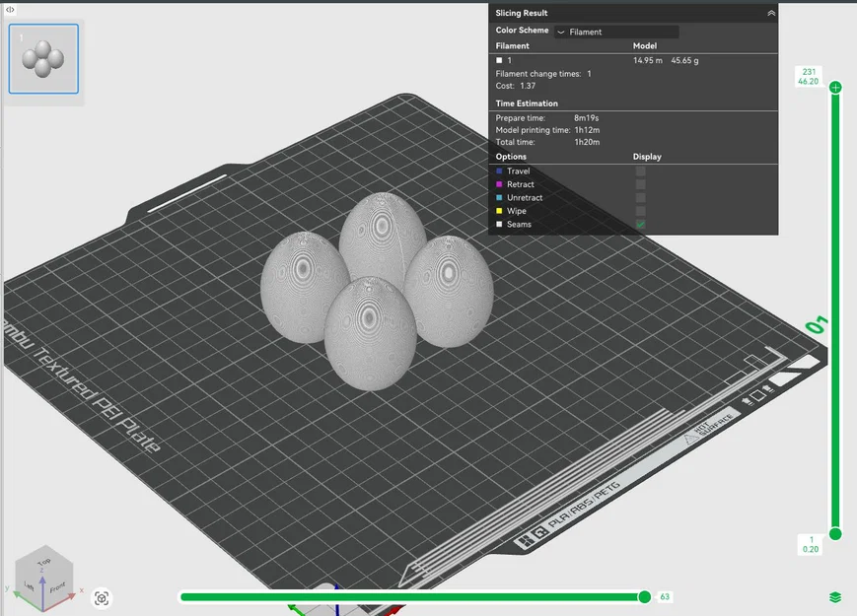Click the 'Cost: 1.37' text
857x616 pixels.
click(x=516, y=86)
